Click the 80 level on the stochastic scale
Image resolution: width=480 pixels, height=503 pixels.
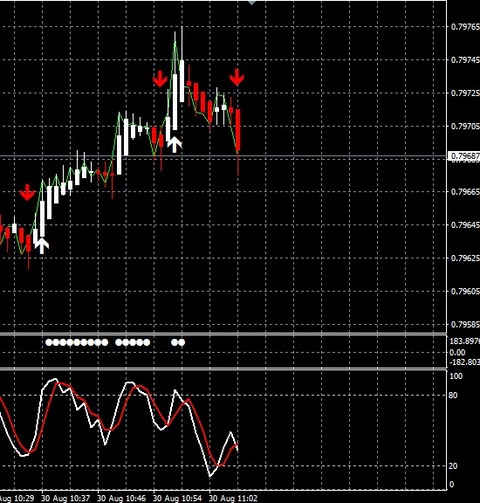(x=453, y=395)
